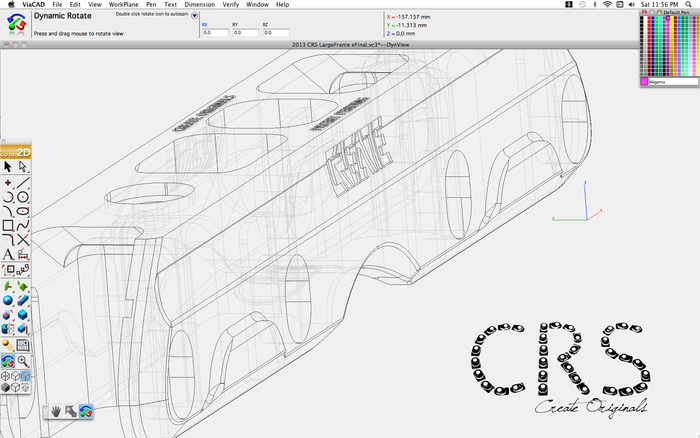Expand the Dynamic Rotate options dropdown
This screenshot has height=438, width=700.
(x=194, y=16)
